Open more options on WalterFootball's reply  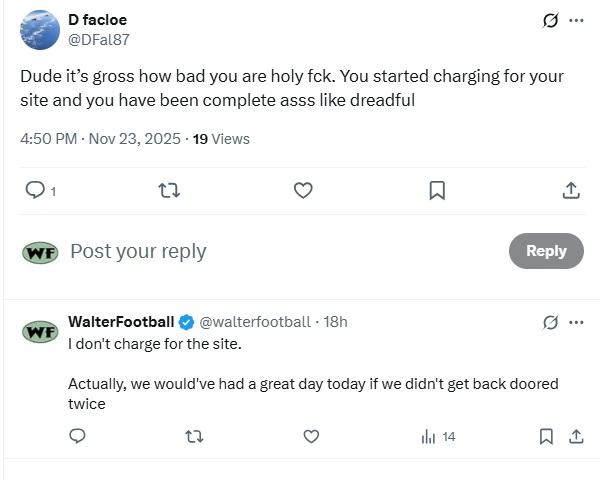576,322
